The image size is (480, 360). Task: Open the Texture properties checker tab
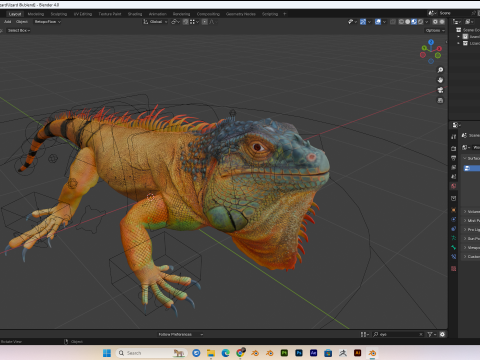454,269
